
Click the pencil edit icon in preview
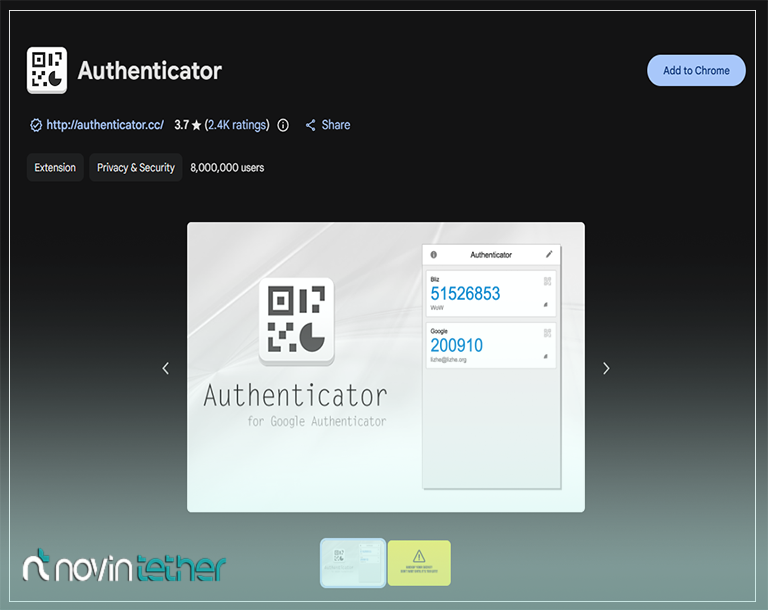pyautogui.click(x=549, y=254)
